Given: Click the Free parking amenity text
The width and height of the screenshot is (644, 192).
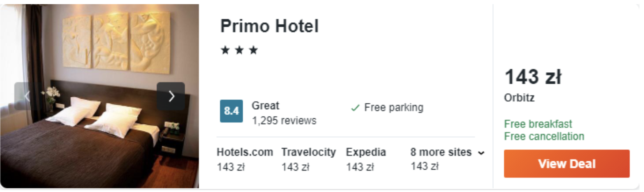Looking at the screenshot, I should pyautogui.click(x=394, y=108).
